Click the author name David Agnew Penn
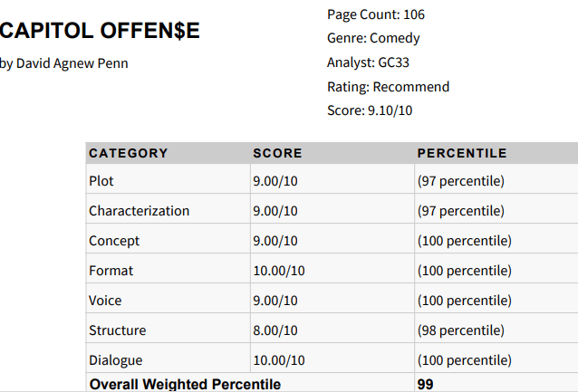Image resolution: width=578 pixels, height=392 pixels. (x=64, y=63)
